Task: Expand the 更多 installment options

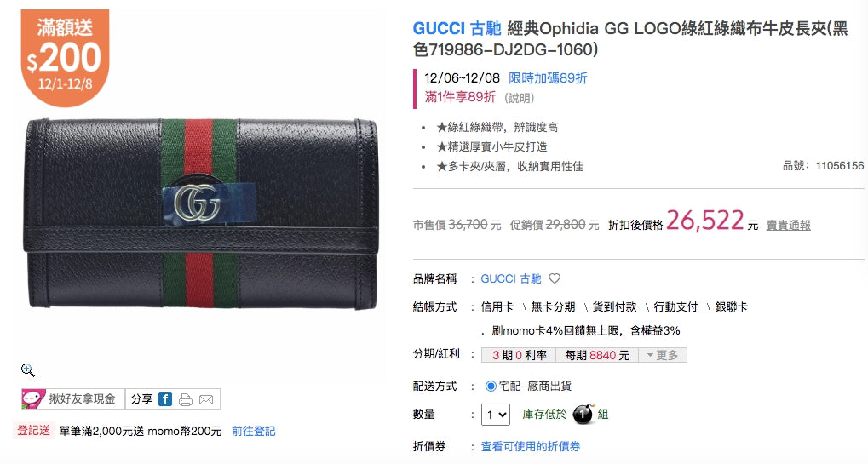Action: click(663, 355)
